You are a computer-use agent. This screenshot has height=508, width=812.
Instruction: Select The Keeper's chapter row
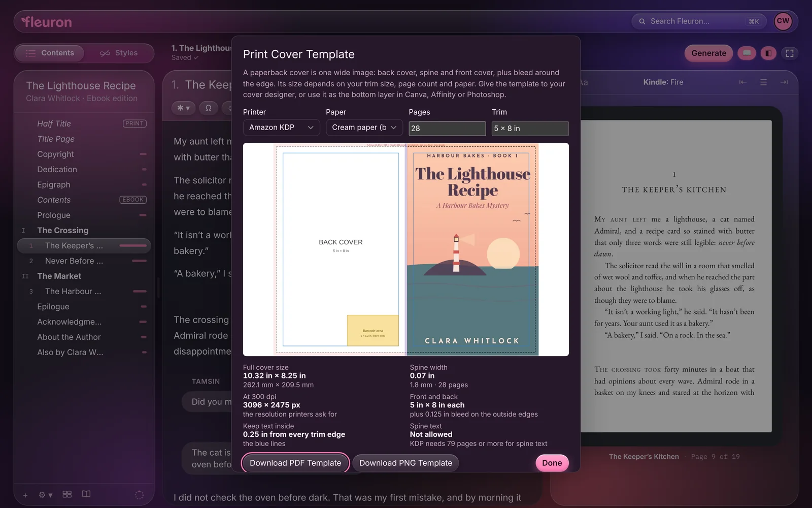[x=84, y=245]
